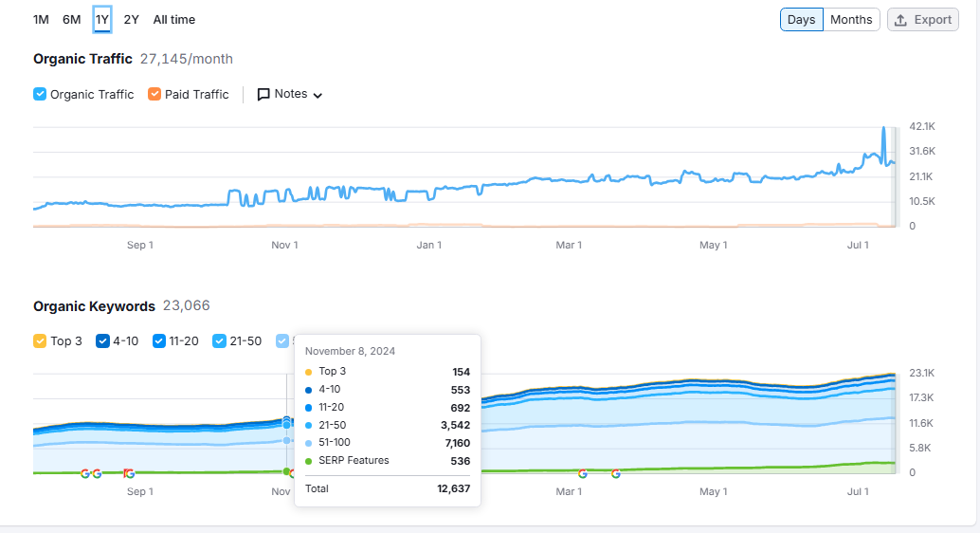Expand the Notes dropdown chevron
This screenshot has width=980, height=533.
[318, 96]
